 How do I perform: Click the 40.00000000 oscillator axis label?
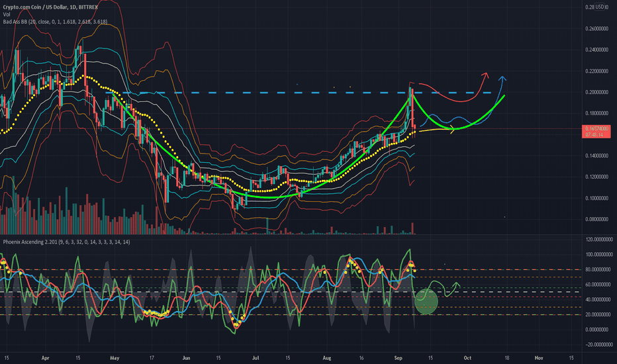click(x=599, y=299)
